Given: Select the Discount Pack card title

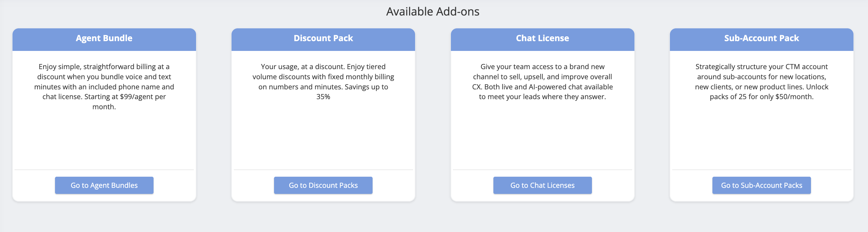Looking at the screenshot, I should 323,38.
